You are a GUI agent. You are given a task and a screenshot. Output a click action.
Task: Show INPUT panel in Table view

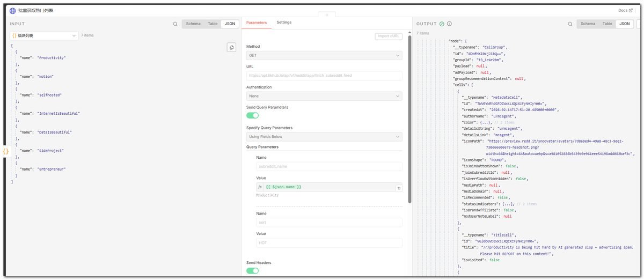[x=213, y=24]
